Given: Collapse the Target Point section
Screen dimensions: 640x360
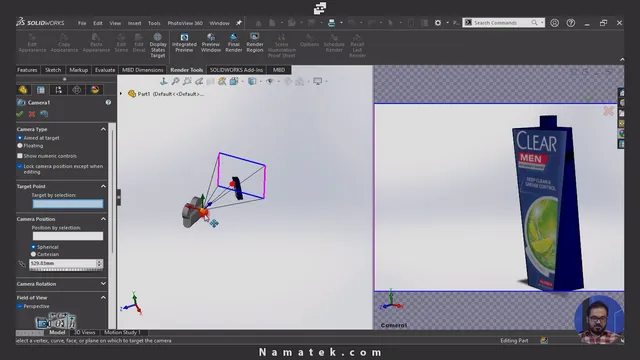Looking at the screenshot, I should (x=103, y=186).
